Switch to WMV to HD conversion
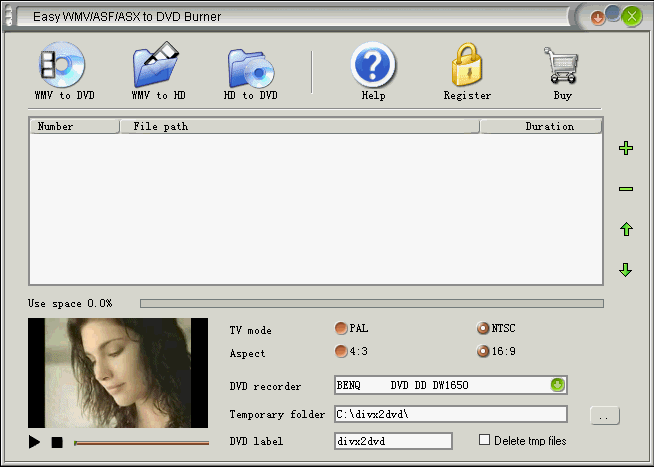 [x=158, y=71]
